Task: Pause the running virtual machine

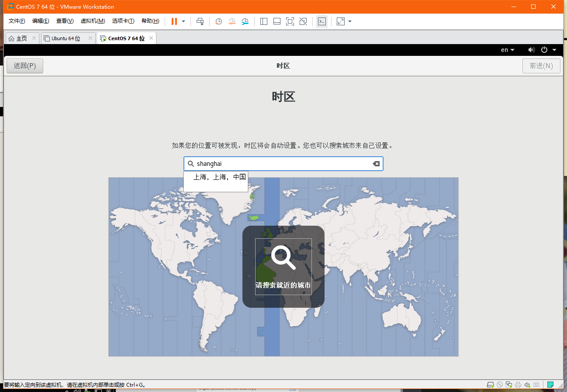Action: [174, 21]
